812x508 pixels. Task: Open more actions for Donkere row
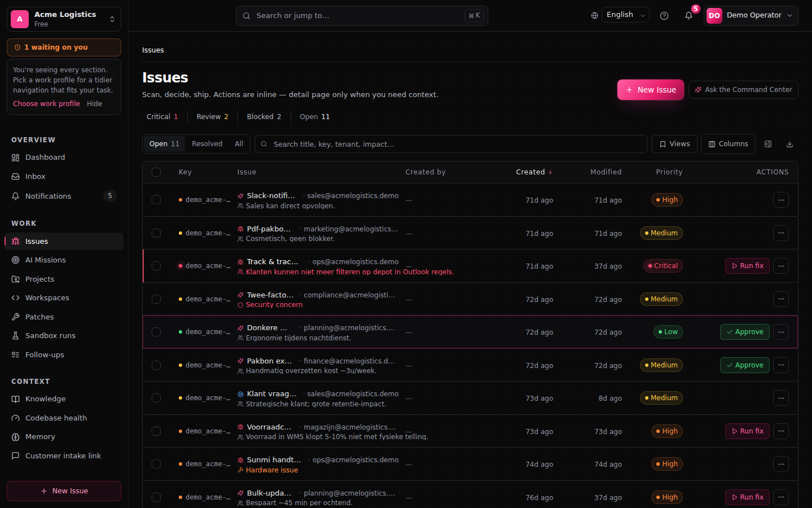pyautogui.click(x=781, y=332)
